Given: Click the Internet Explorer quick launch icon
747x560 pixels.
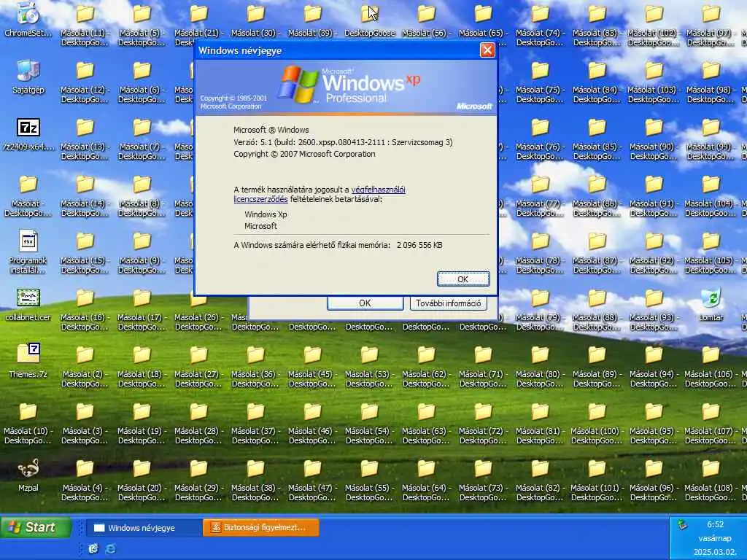Looking at the screenshot, I should point(110,549).
